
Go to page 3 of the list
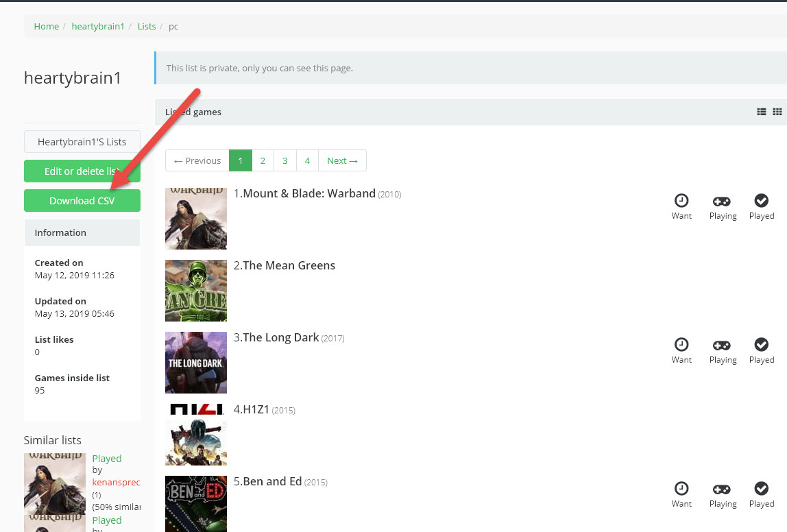tap(285, 160)
